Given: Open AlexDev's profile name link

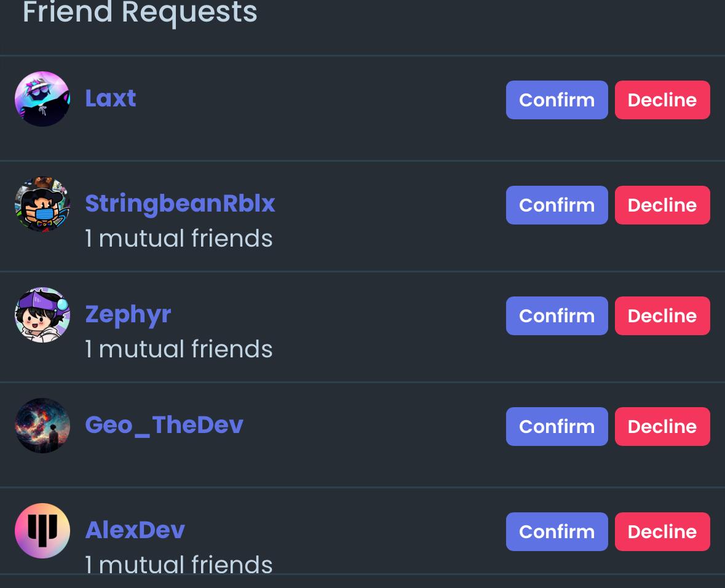Looking at the screenshot, I should coord(135,530).
